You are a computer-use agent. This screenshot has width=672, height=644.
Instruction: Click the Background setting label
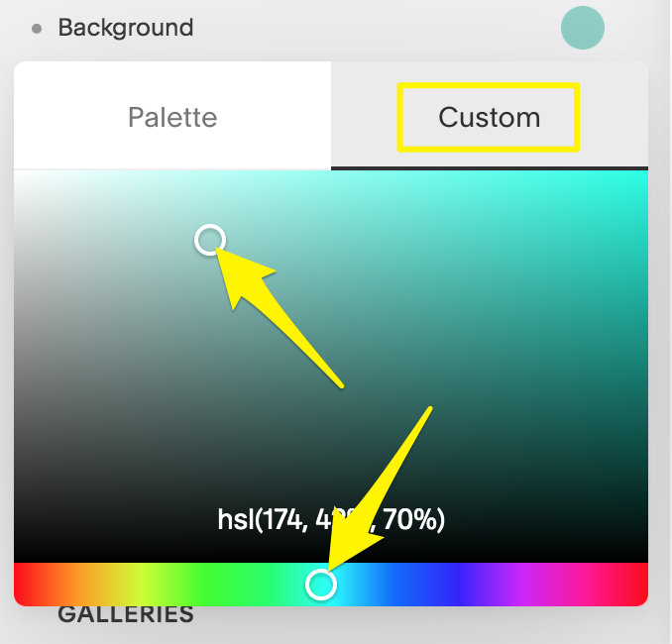(126, 28)
